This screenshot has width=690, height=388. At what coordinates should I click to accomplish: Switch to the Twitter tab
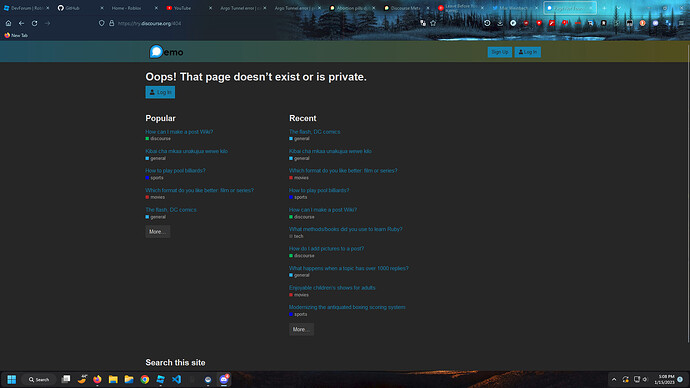(x=514, y=8)
